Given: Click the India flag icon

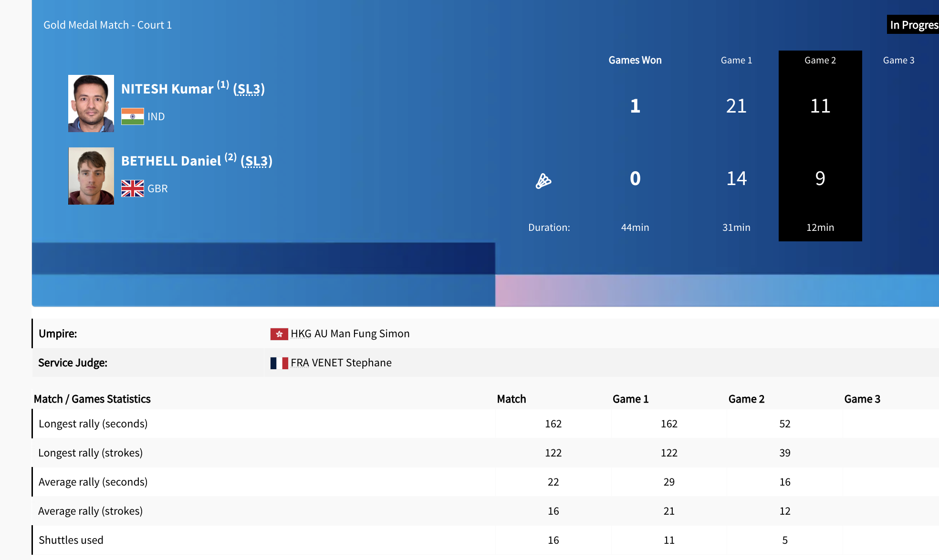Looking at the screenshot, I should point(133,116).
